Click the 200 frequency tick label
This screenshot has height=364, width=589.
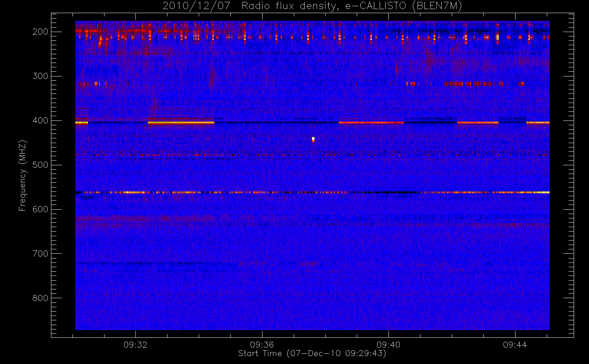[x=40, y=32]
